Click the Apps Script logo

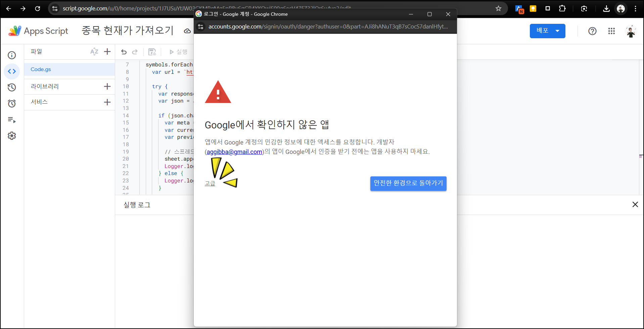[x=15, y=31]
